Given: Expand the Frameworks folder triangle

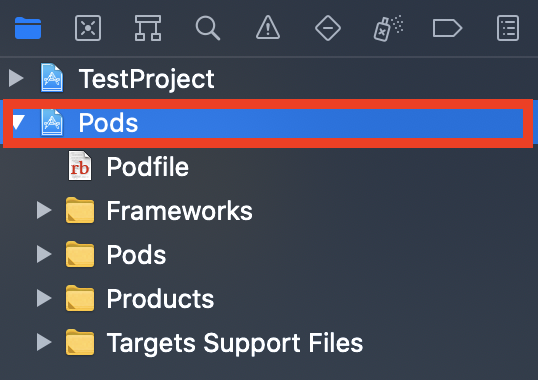Looking at the screenshot, I should coord(44,210).
